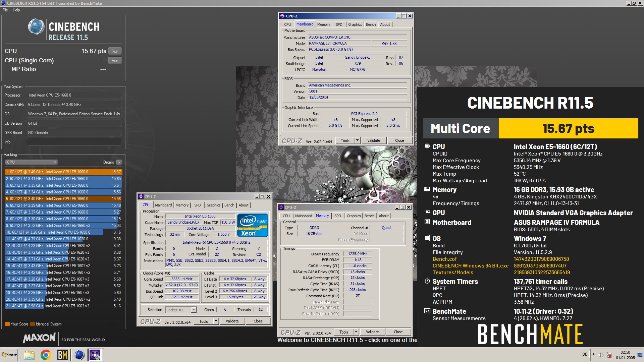Expand the Ranking CPU dropdown
Image resolution: width=644 pixels, height=362 pixels.
[x=31, y=162]
